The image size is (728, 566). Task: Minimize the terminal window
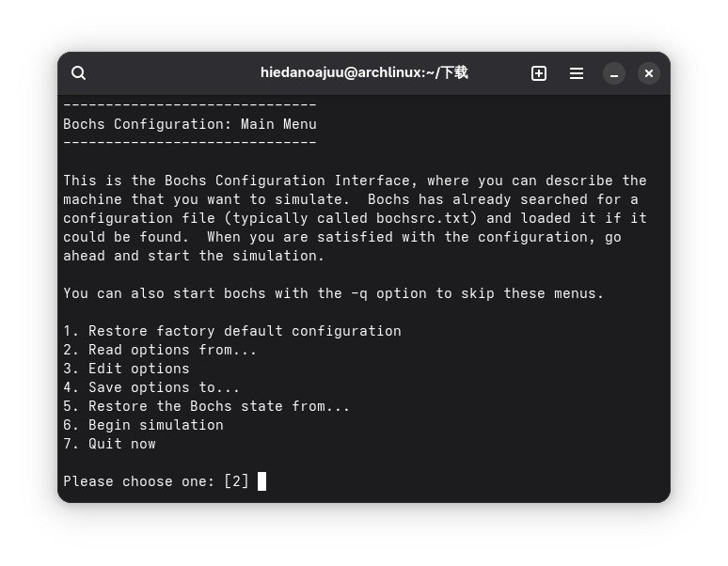coord(614,73)
